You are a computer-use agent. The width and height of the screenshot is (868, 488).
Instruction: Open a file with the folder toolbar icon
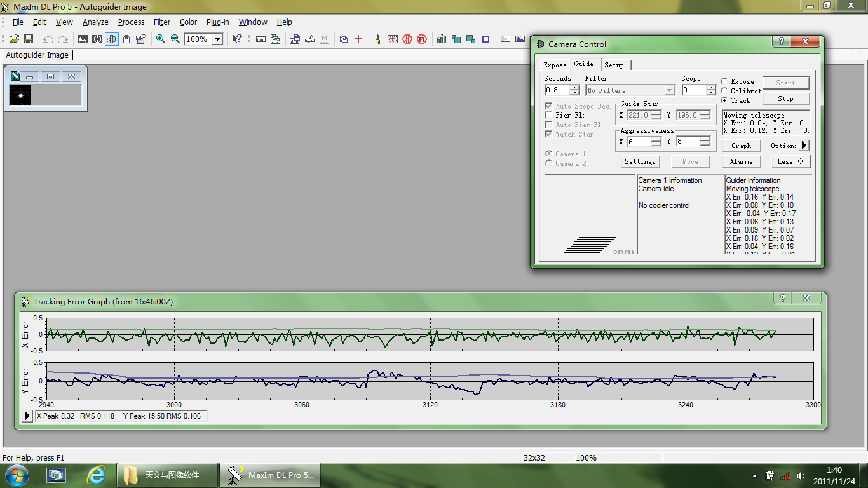pyautogui.click(x=14, y=39)
